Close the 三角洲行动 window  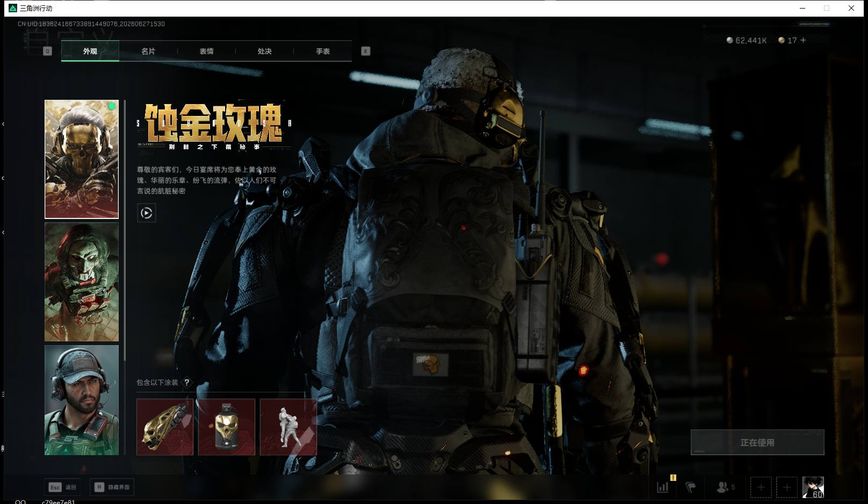[851, 8]
